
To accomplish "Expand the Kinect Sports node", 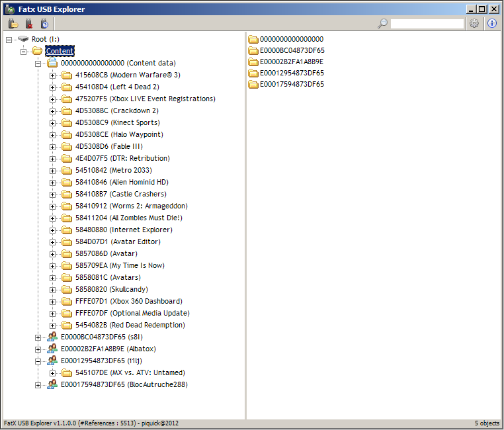I will 52,123.
